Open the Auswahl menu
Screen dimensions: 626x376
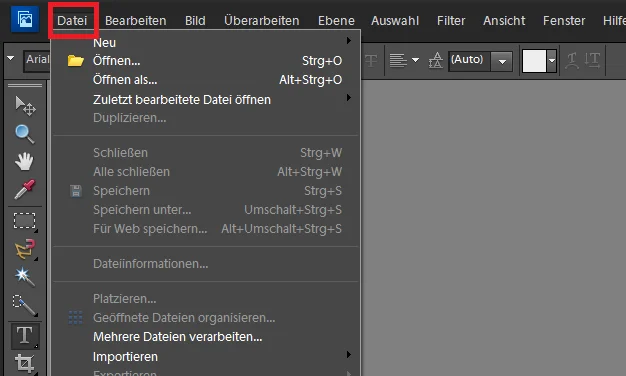395,21
